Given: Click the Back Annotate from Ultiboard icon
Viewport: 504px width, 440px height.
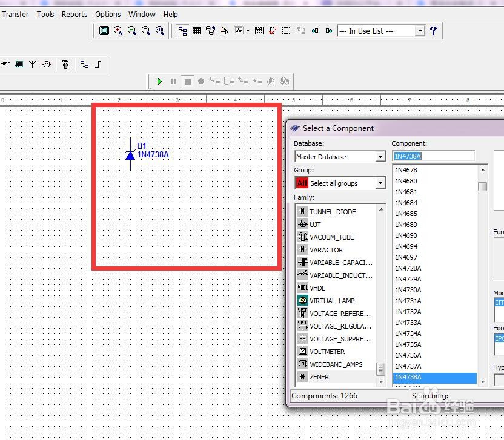Looking at the screenshot, I should 315,31.
